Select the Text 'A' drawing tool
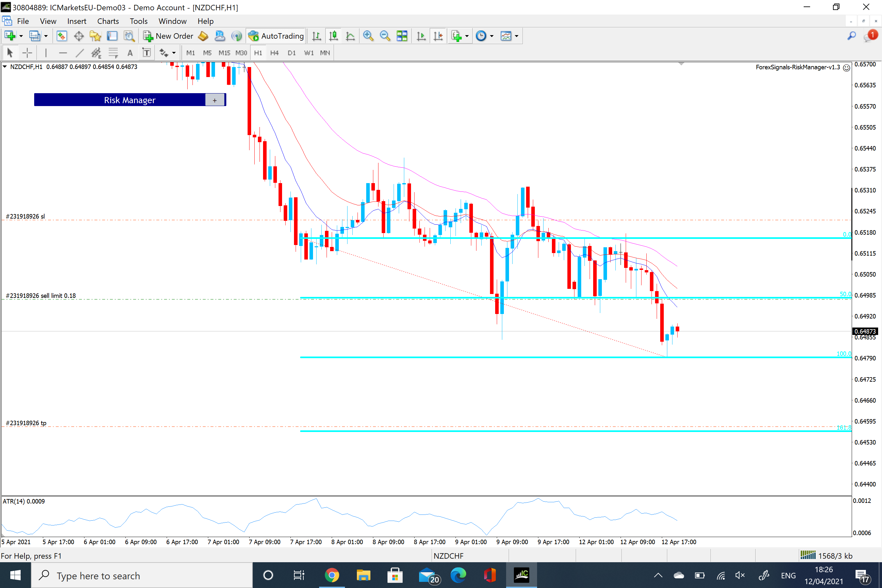 click(x=130, y=53)
